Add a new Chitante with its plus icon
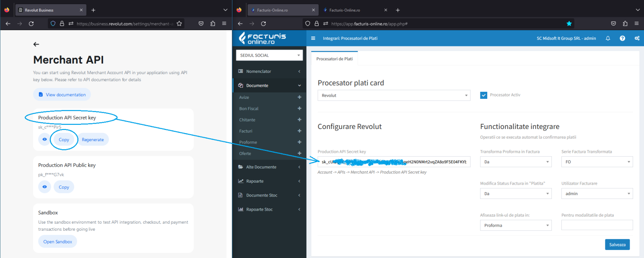 (299, 120)
